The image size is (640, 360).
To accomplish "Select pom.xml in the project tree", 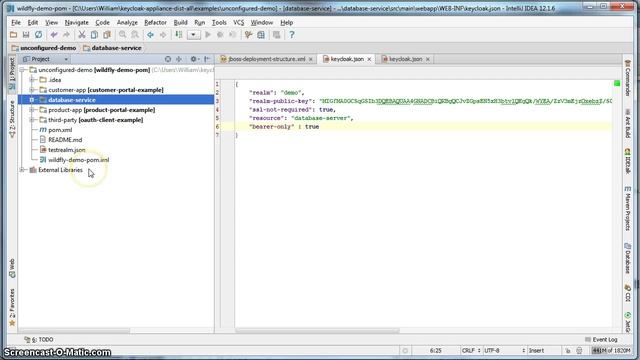I will 60,130.
